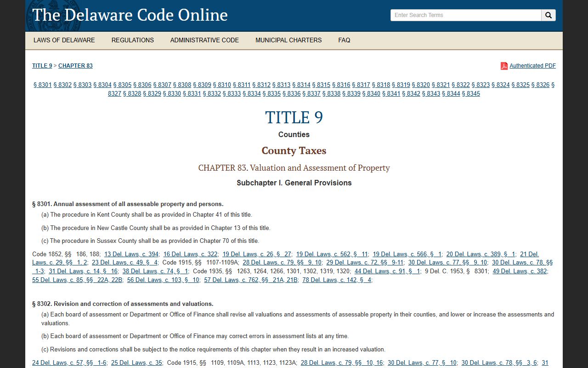Jump to section § 8320 link
588x368 pixels.
421,85
